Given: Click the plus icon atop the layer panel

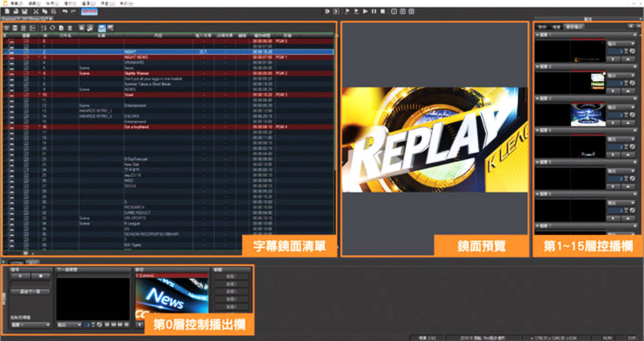Looking at the screenshot, I should (631, 26).
